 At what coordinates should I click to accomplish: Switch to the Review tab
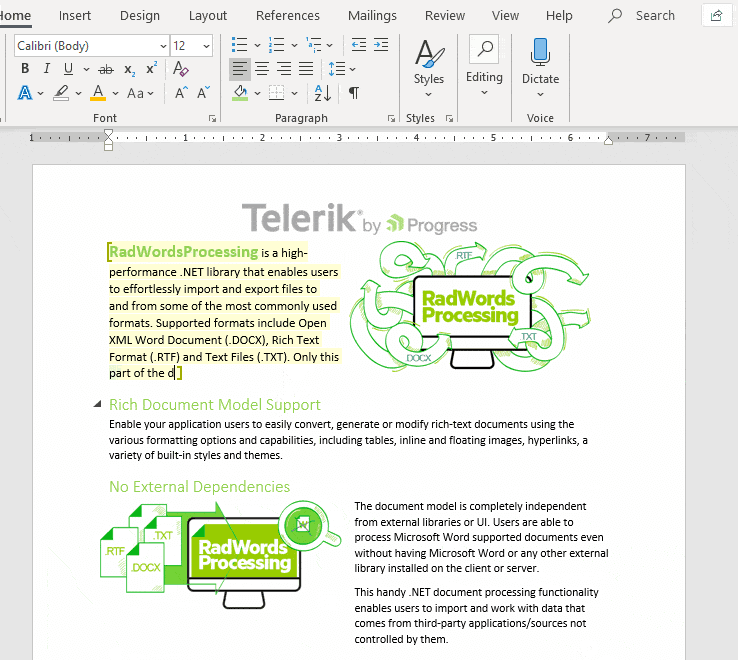coord(445,16)
